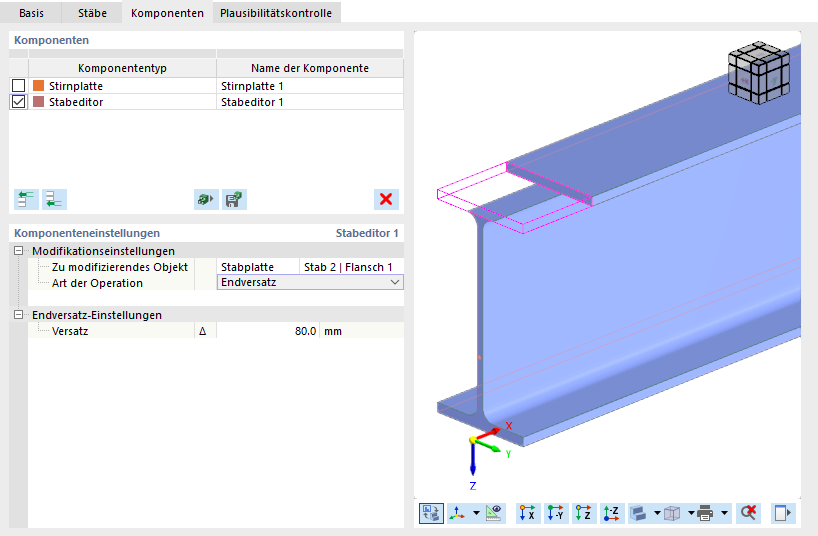Set view in -Z direction
Screen dimensions: 818x536
point(611,513)
